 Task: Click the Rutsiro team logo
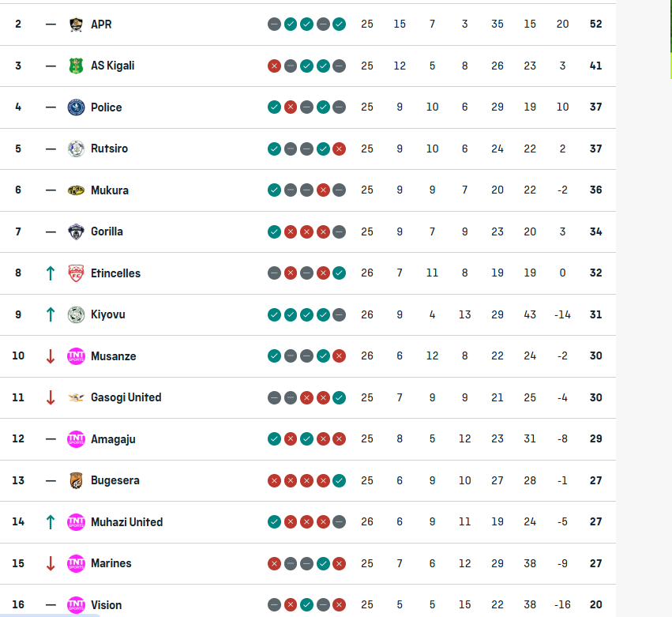pos(76,149)
